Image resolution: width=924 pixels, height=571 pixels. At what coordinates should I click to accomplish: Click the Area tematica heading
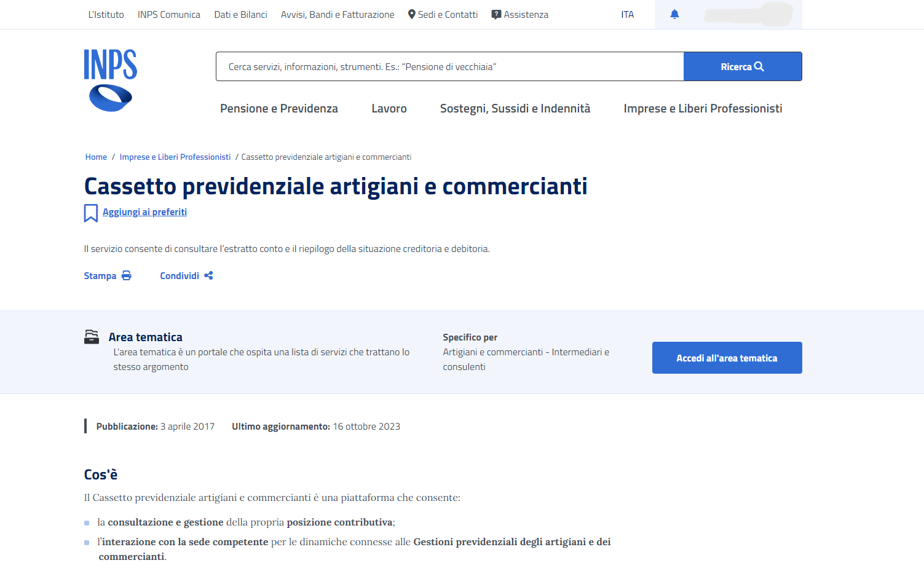pyautogui.click(x=146, y=337)
